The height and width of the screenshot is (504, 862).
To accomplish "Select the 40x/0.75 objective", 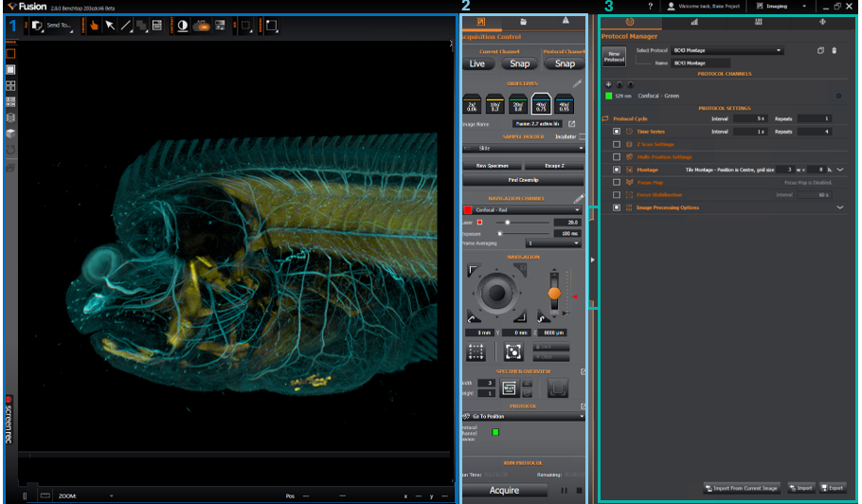I will (x=541, y=104).
